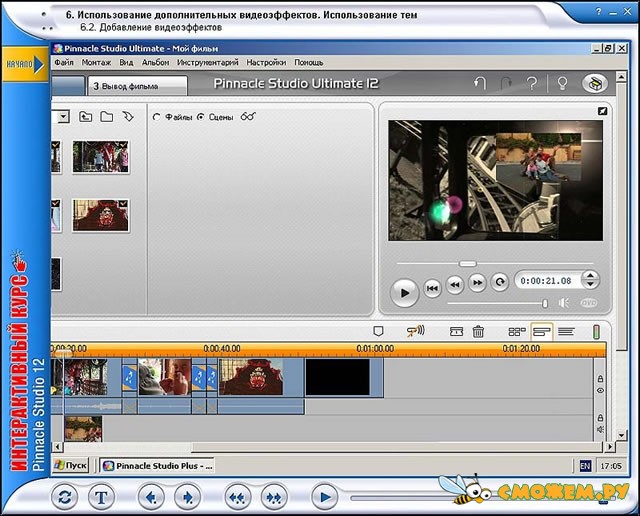Open the Монтаж menu
This screenshot has height=516, width=640.
pyautogui.click(x=96, y=62)
